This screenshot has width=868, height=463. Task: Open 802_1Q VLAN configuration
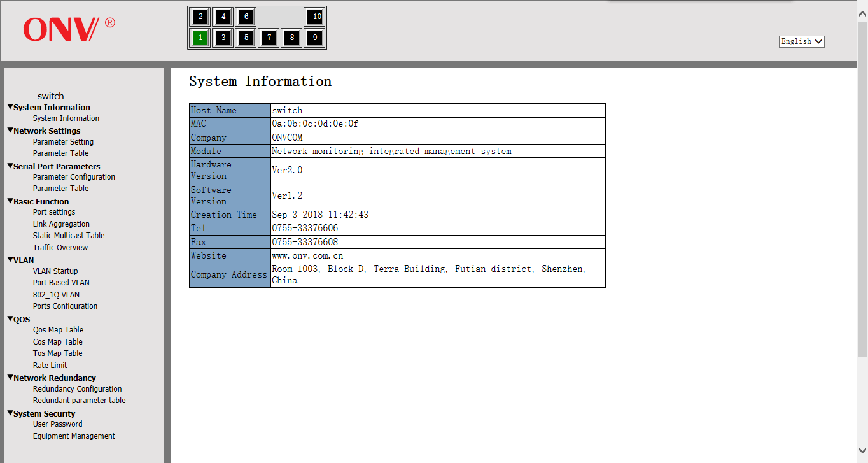pyautogui.click(x=56, y=295)
